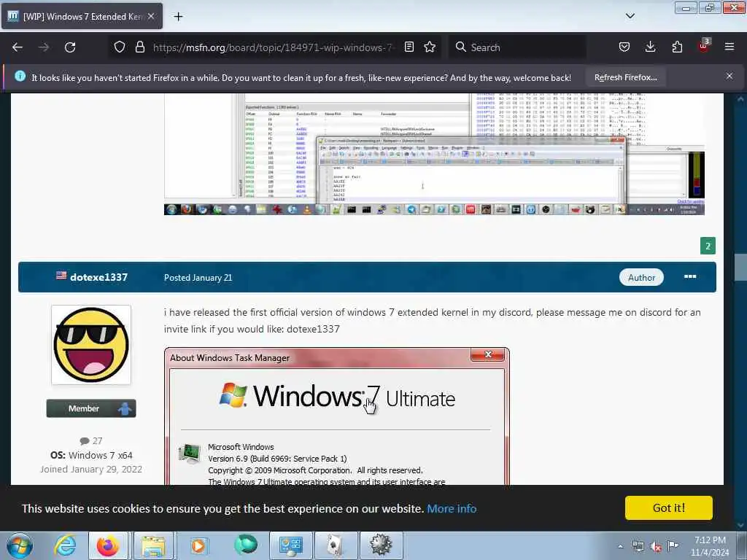The image size is (747, 560).
Task: Open the post options three-dot menu
Action: tap(690, 276)
